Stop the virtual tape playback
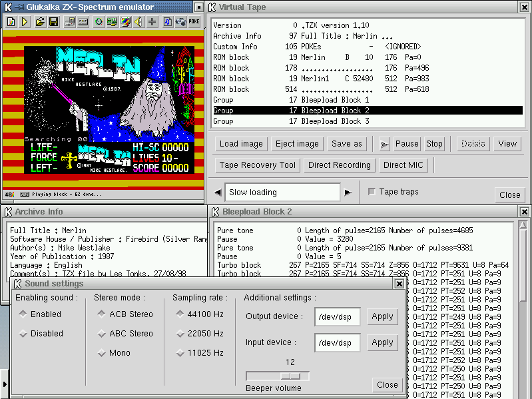 434,144
